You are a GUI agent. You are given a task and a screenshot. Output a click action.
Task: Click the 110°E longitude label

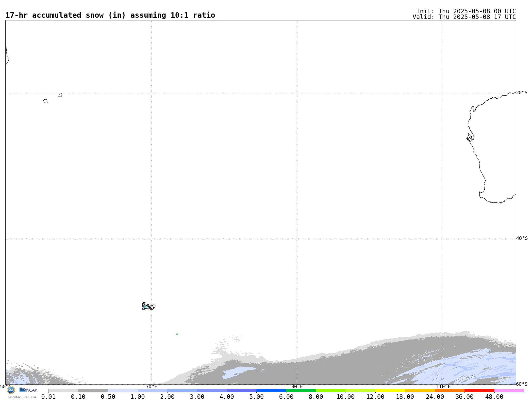coord(443,387)
